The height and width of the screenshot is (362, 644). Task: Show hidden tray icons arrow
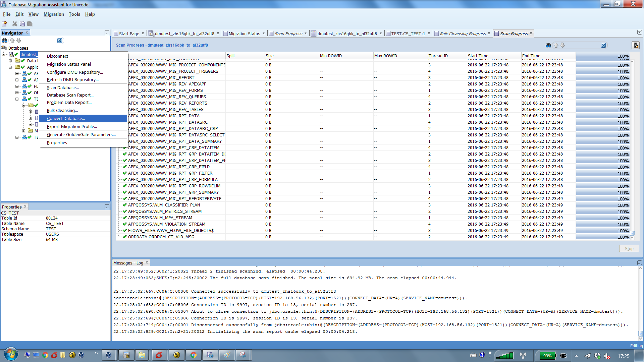pos(577,356)
